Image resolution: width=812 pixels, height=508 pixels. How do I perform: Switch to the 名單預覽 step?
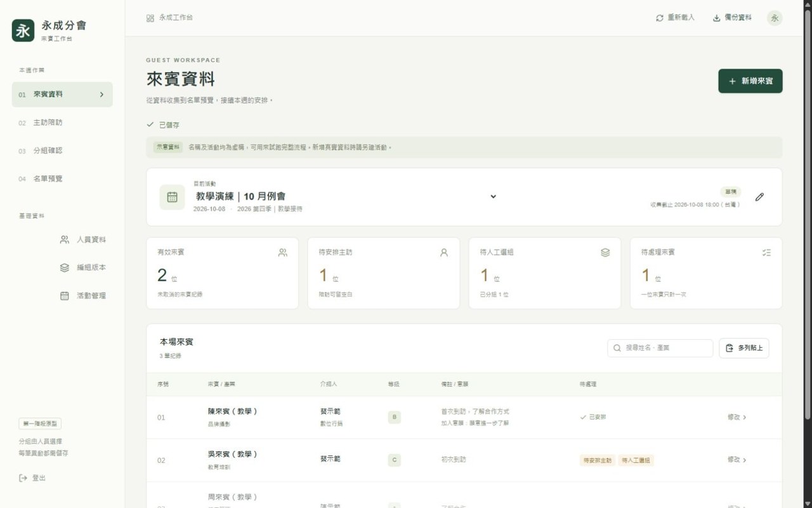pos(62,178)
